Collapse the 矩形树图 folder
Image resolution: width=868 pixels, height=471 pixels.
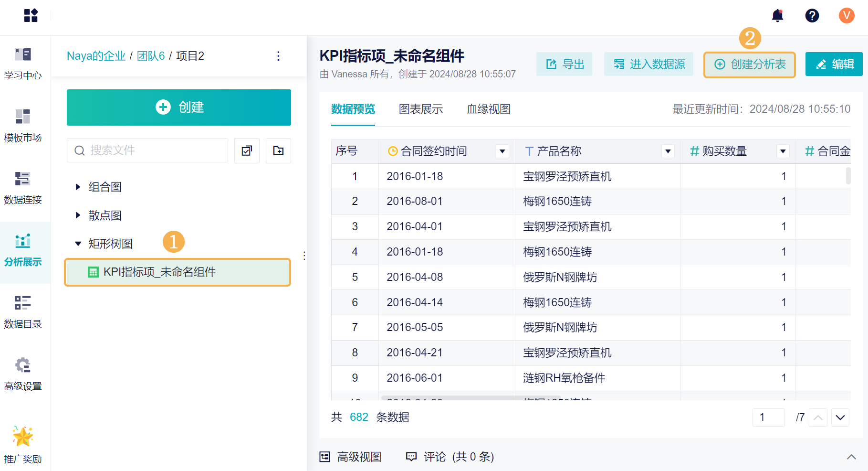[x=78, y=244]
